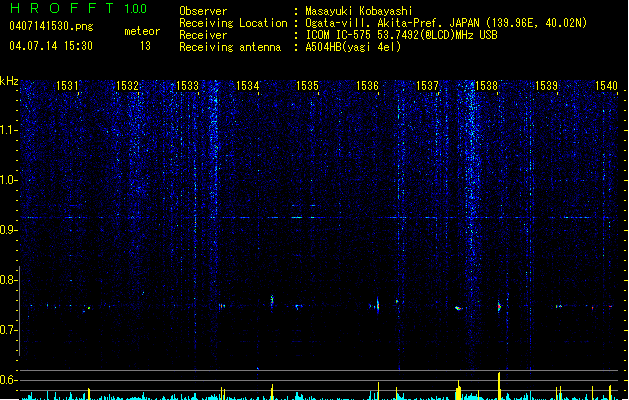The height and width of the screenshot is (400, 629).
Task: Click the 0.9 frequency axis label
Action: (x=8, y=230)
